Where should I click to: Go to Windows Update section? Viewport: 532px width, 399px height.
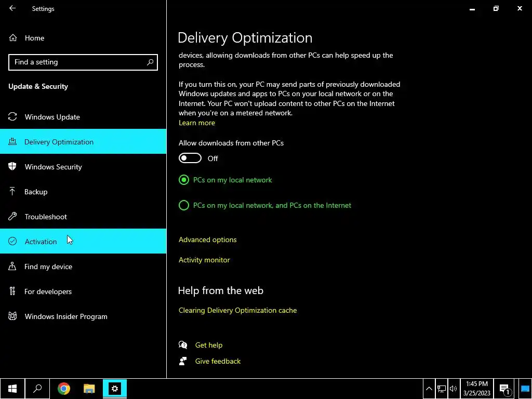(x=83, y=117)
